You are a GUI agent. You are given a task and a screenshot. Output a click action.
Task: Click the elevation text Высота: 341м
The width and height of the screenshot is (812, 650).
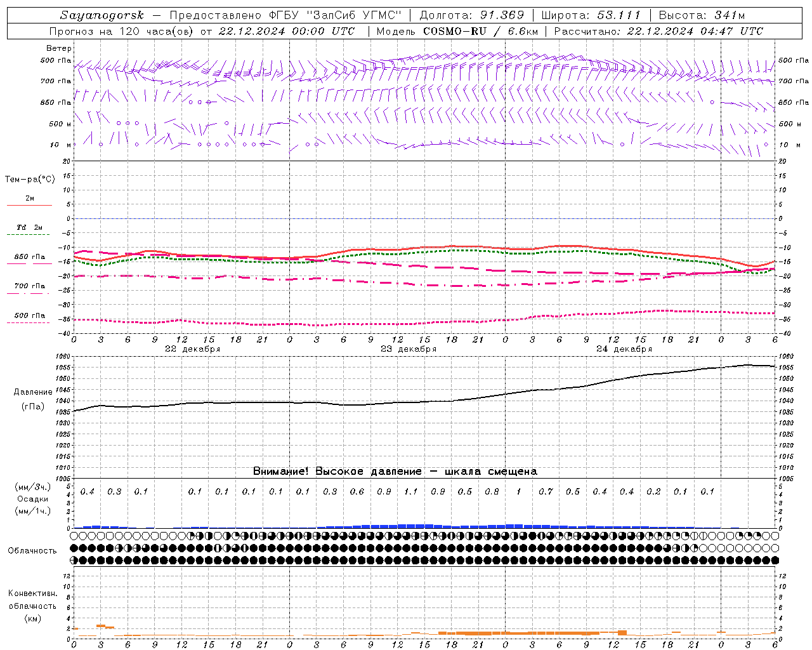point(702,15)
